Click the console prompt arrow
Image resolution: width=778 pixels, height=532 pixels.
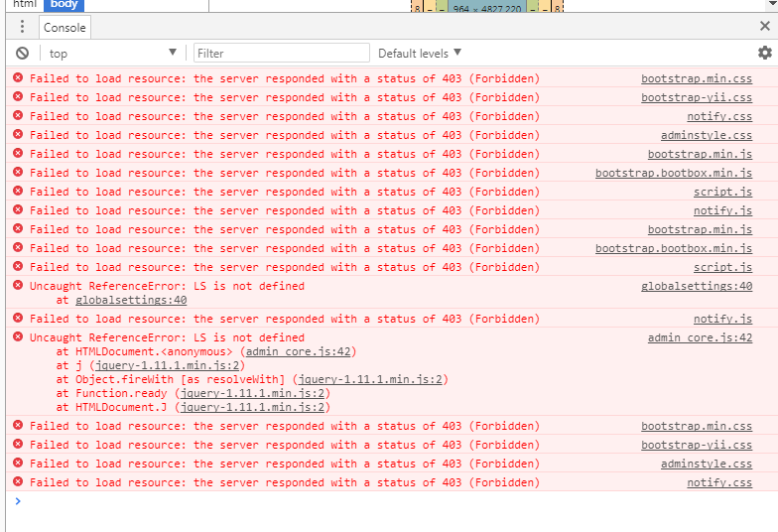(x=17, y=501)
